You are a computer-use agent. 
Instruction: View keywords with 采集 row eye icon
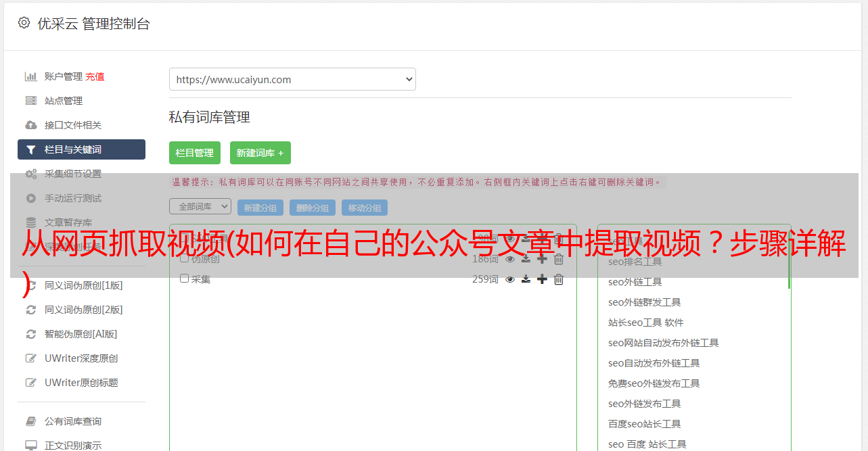[510, 279]
